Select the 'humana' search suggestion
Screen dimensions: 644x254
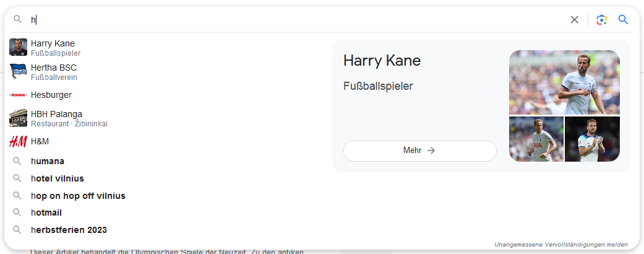(48, 161)
